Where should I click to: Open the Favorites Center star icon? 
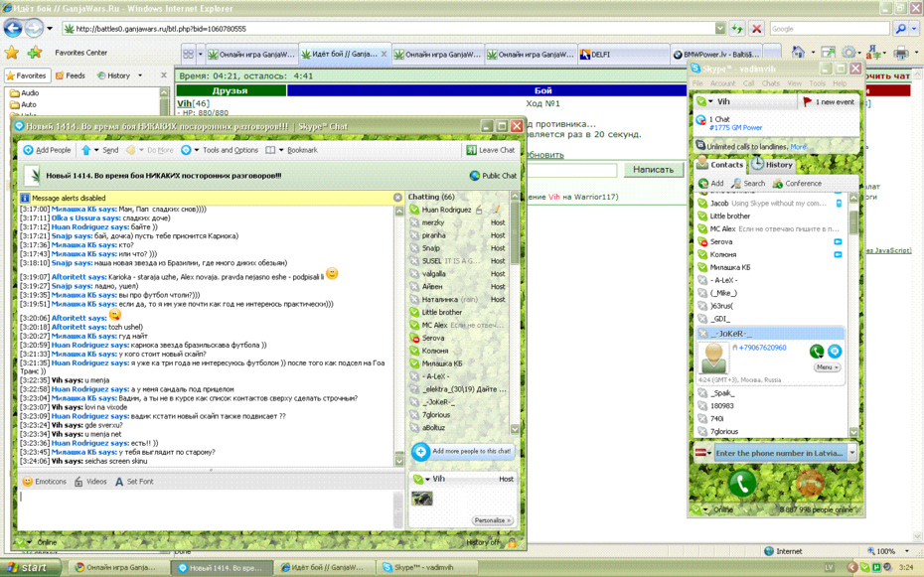12,53
